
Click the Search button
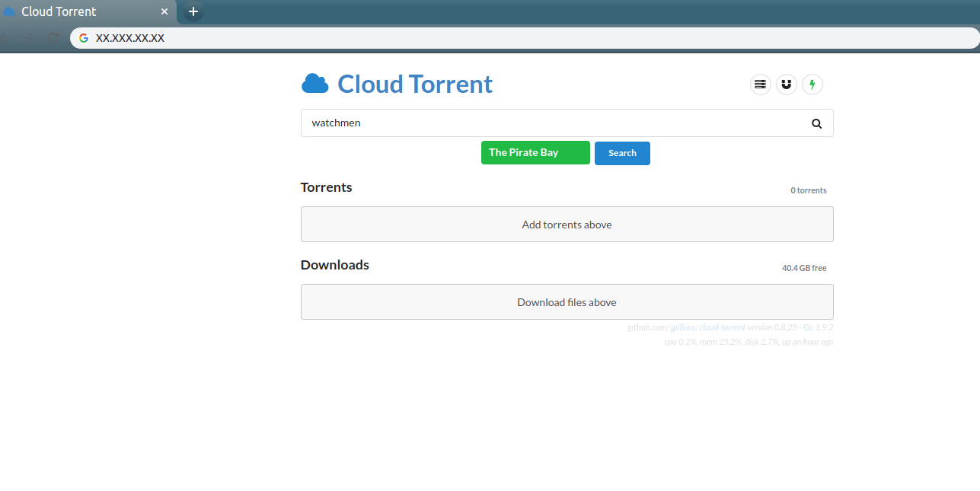click(622, 153)
